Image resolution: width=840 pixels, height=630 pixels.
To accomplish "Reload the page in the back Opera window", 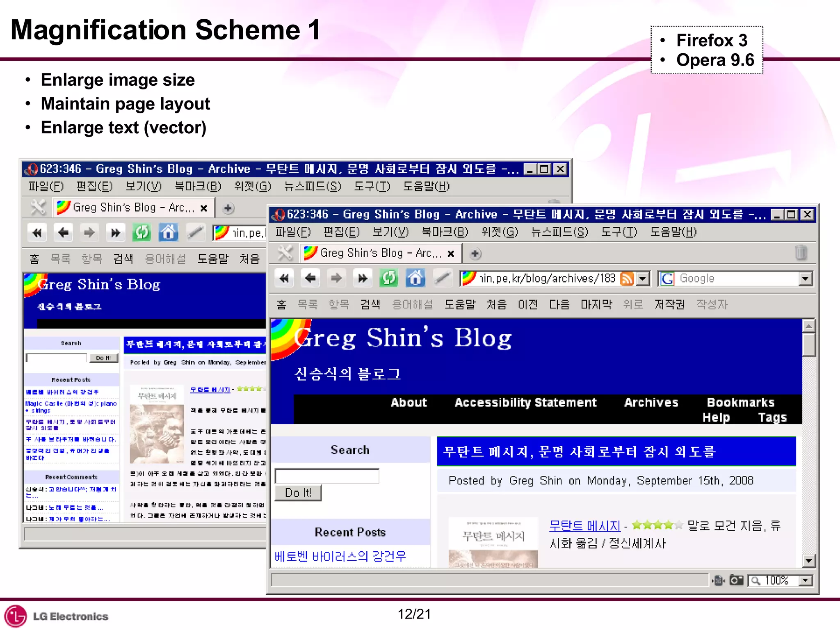I will pyautogui.click(x=142, y=233).
